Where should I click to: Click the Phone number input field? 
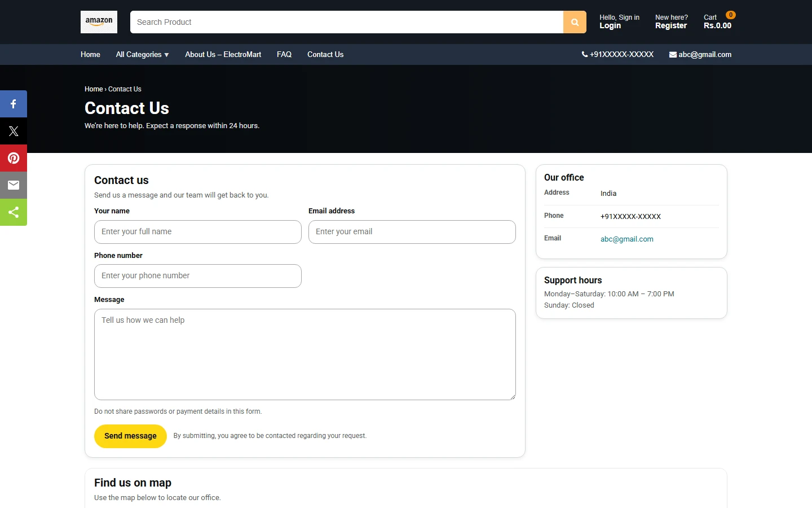[198, 276]
